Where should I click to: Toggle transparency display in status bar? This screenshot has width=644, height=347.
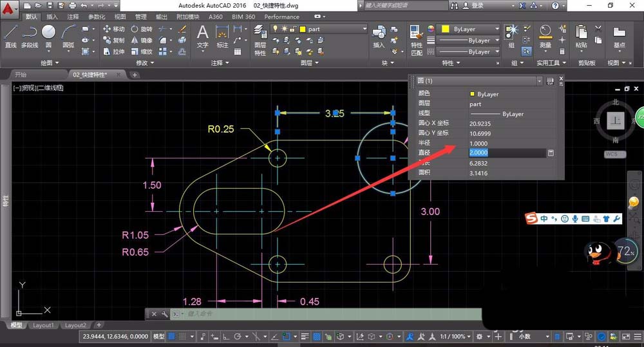point(317,336)
